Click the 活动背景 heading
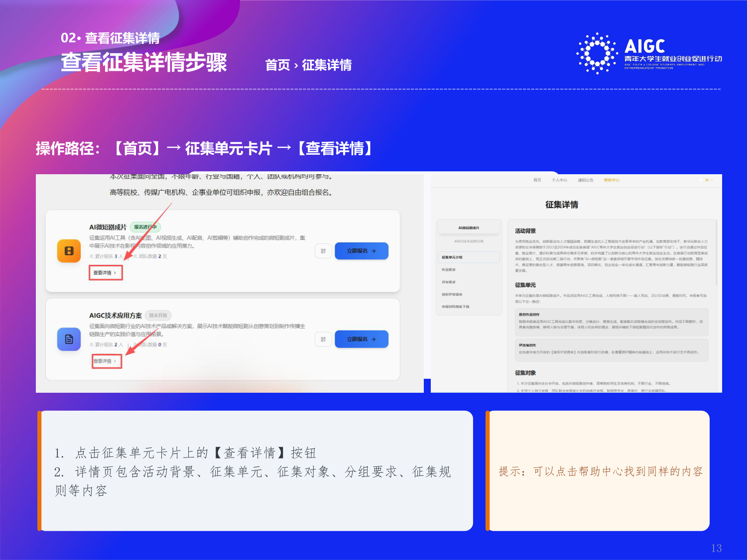The height and width of the screenshot is (560, 747). 525,231
